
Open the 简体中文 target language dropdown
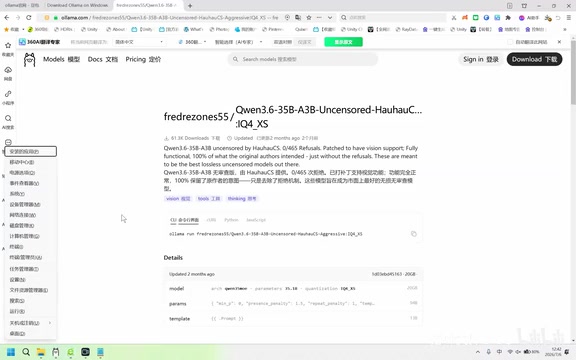(139, 42)
